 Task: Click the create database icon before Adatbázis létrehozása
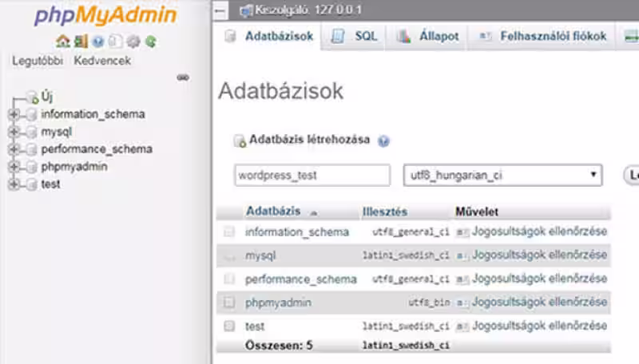click(240, 140)
